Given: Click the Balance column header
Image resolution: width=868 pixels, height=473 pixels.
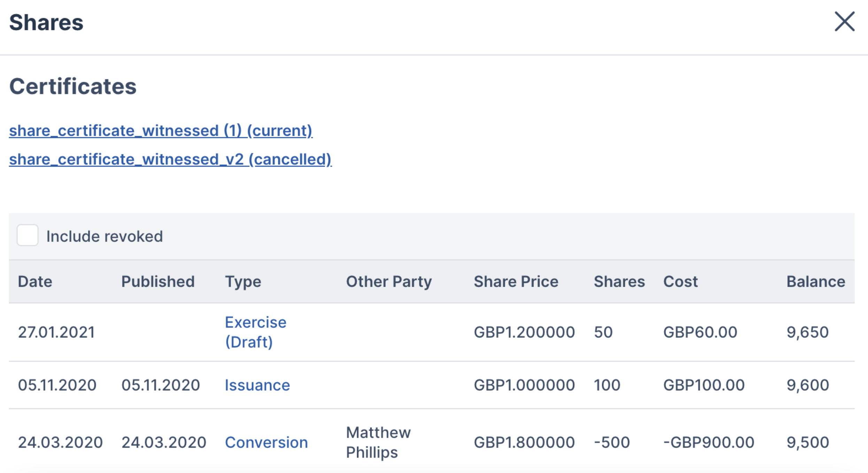Looking at the screenshot, I should click(816, 281).
